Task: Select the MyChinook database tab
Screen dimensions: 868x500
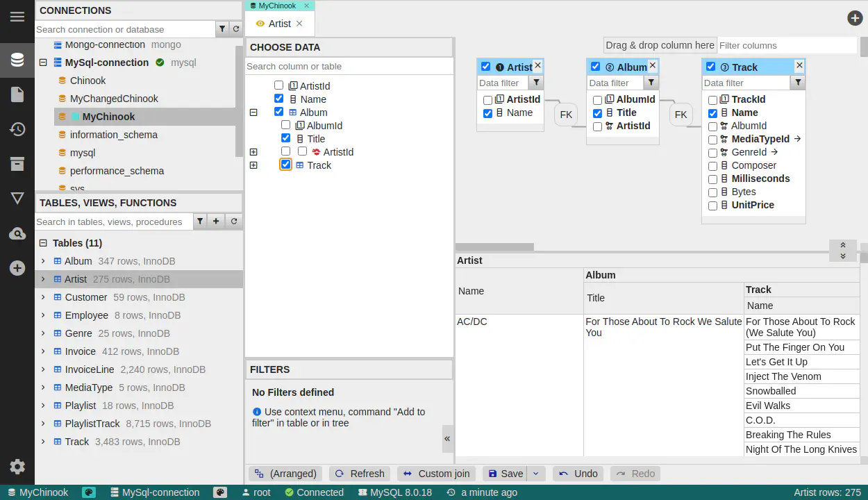Action: 277,6
